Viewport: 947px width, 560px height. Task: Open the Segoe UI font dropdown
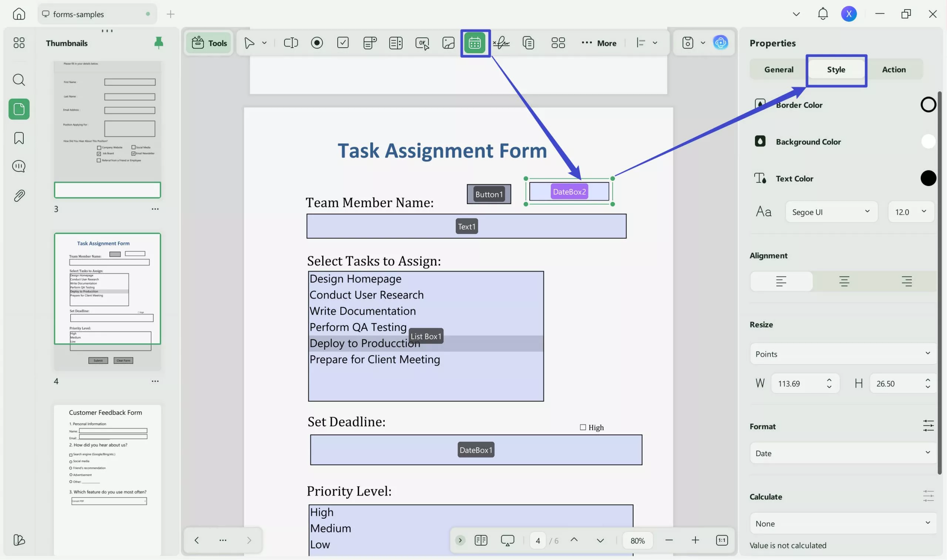pos(831,212)
